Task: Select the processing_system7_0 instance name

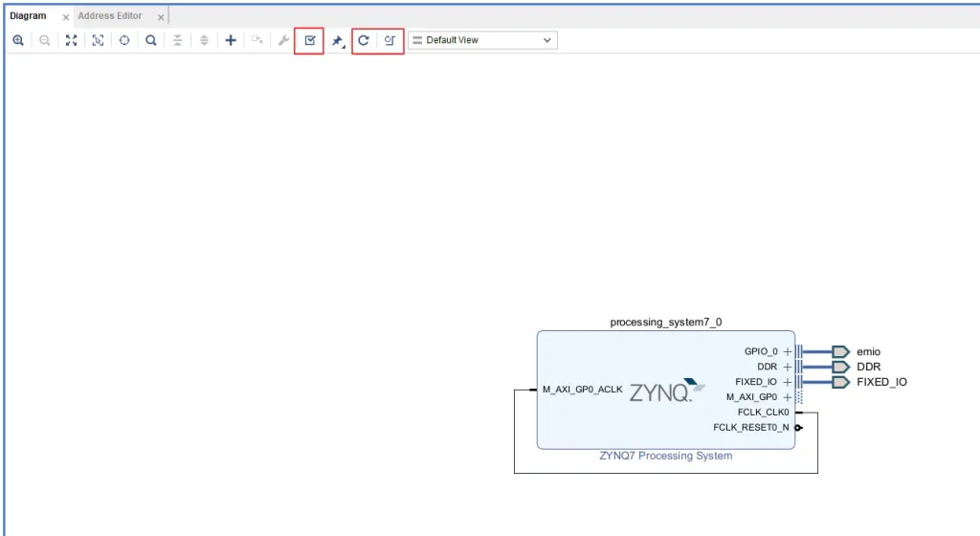Action: (666, 323)
